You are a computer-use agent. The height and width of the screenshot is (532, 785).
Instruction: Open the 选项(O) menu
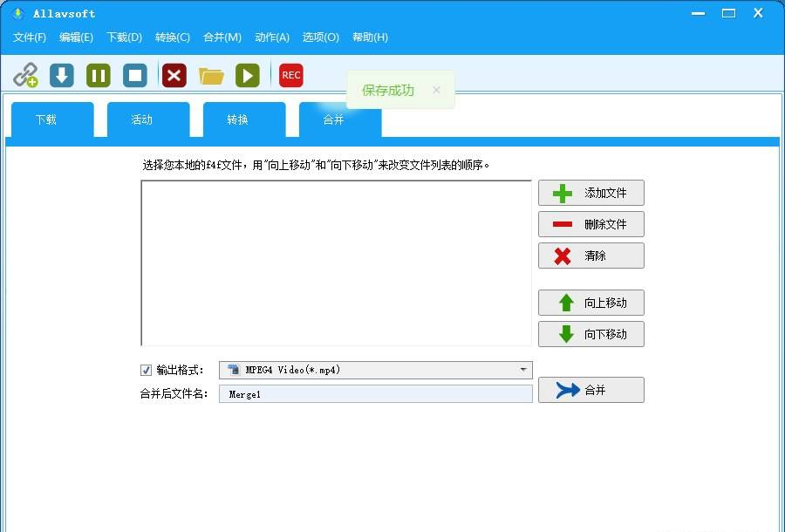coord(320,37)
